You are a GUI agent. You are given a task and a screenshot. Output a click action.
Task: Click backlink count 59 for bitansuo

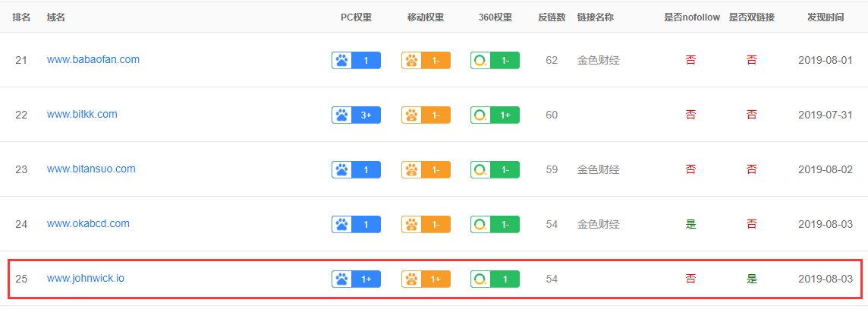(552, 169)
